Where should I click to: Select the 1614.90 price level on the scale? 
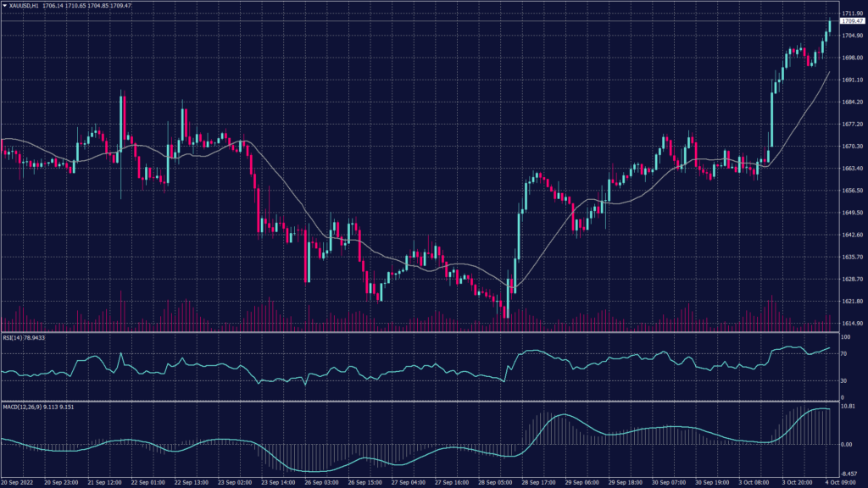[852, 324]
